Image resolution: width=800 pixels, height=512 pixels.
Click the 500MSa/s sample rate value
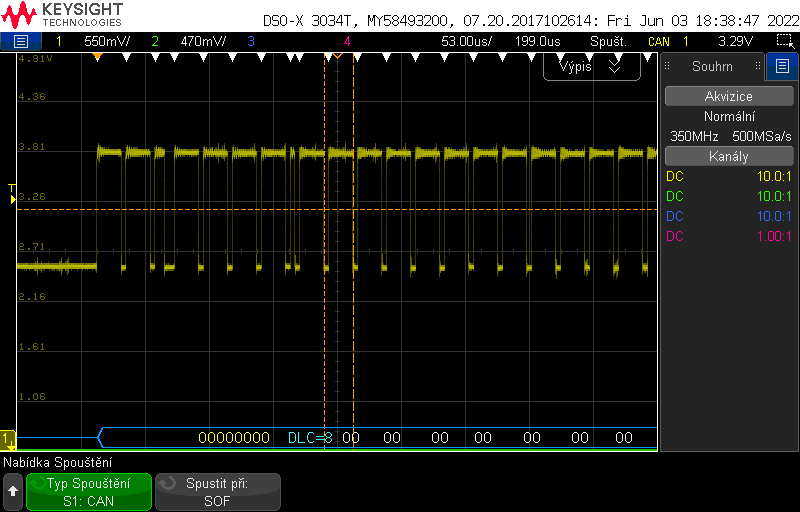(x=762, y=136)
